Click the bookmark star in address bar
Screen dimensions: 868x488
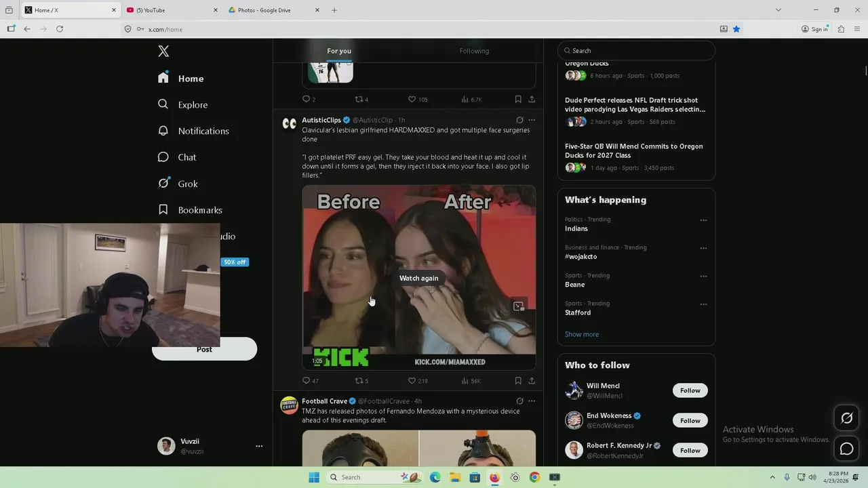click(736, 29)
